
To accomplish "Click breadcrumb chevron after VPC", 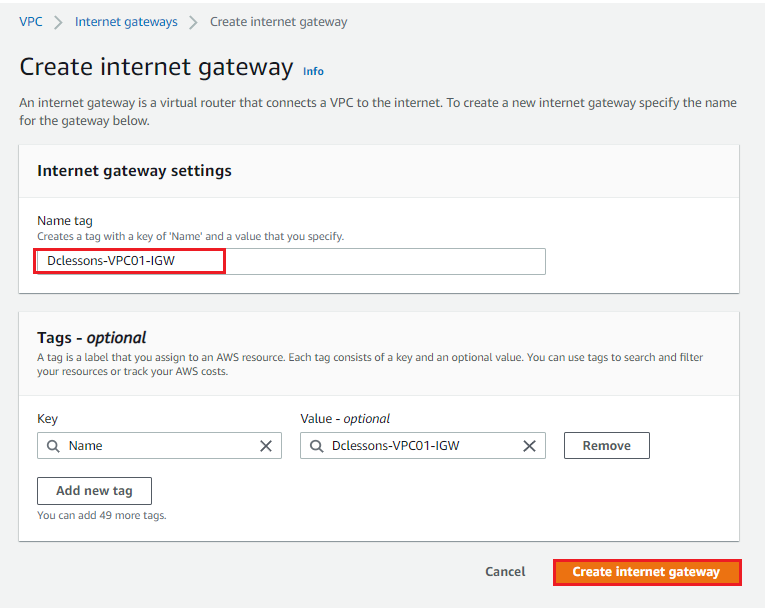I will tap(58, 23).
